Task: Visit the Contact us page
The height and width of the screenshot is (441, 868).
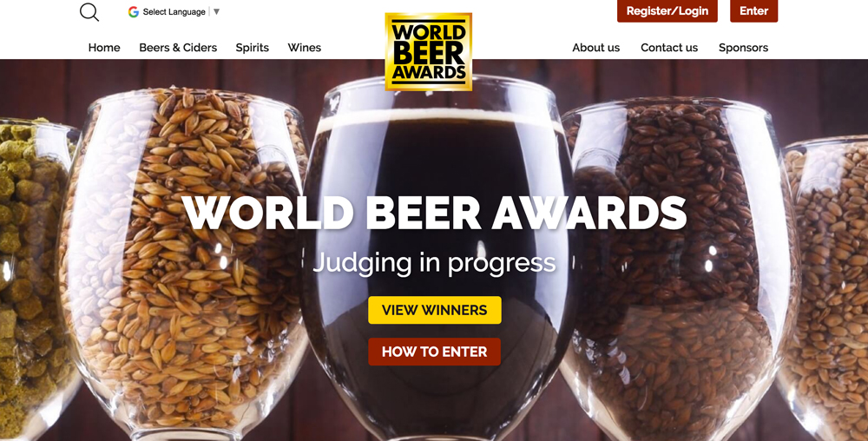Action: tap(668, 48)
